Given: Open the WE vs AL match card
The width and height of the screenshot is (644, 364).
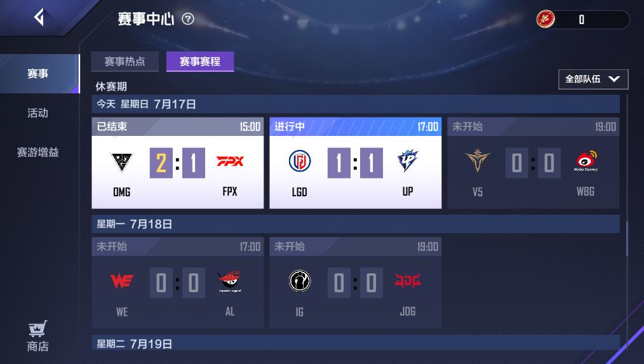Looking at the screenshot, I should (x=177, y=283).
